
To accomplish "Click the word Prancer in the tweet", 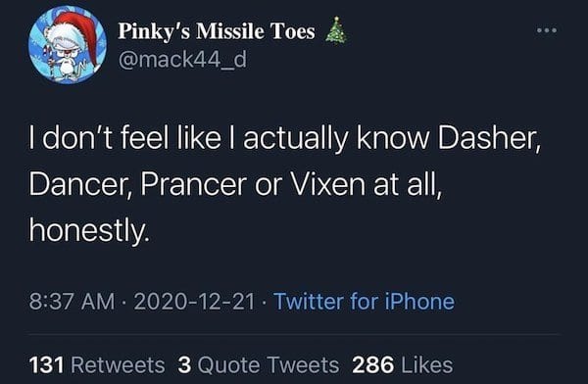I will coord(193,184).
